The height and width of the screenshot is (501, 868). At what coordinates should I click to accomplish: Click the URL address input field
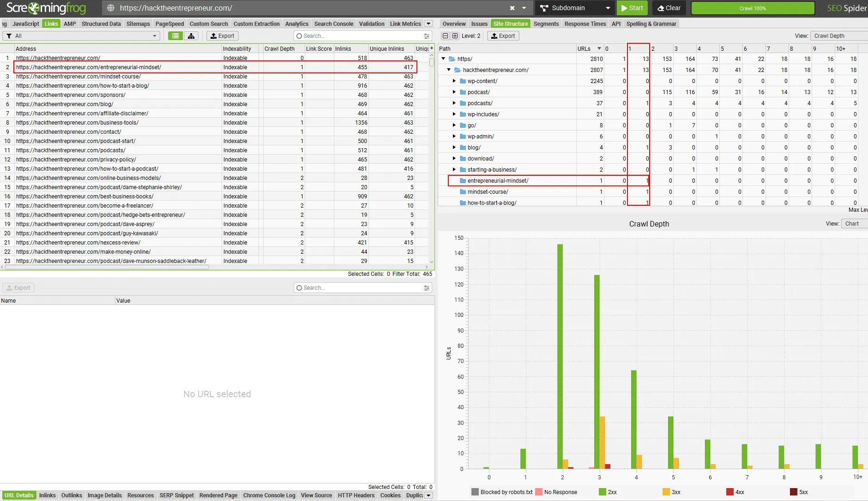[309, 8]
